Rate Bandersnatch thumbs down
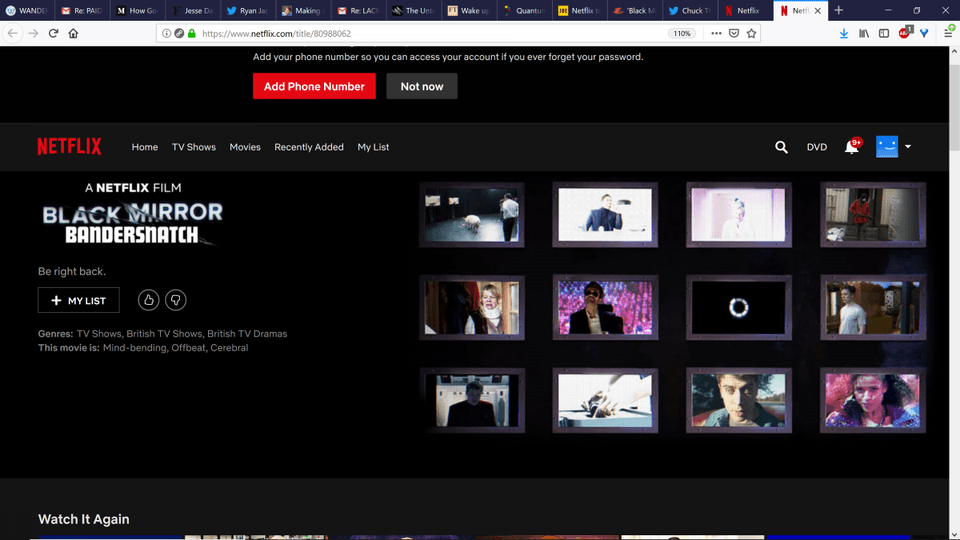 point(176,300)
